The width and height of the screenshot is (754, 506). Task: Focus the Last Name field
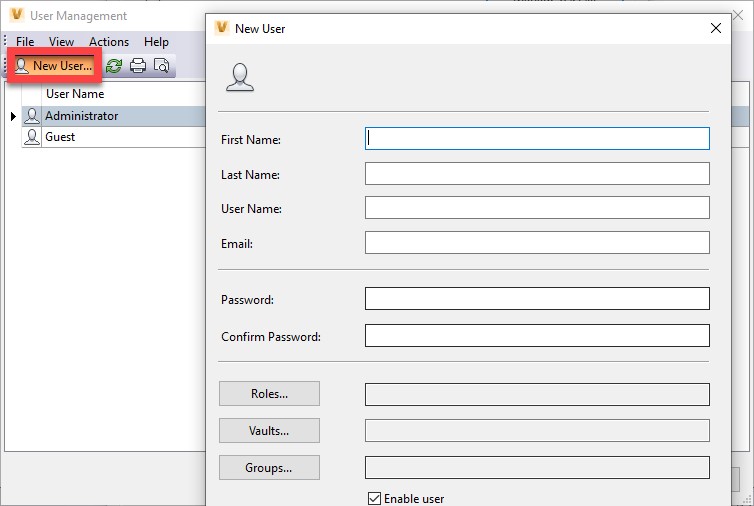[x=537, y=173]
